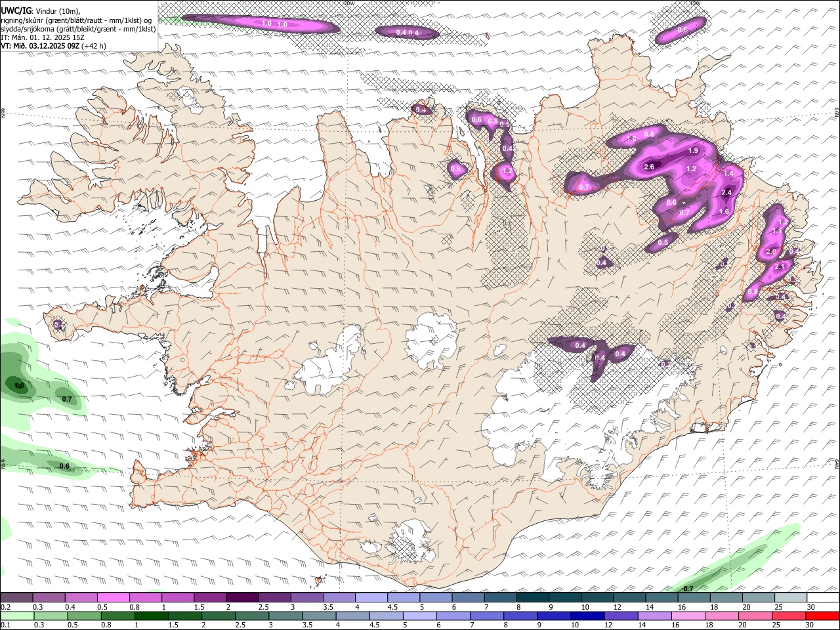The height and width of the screenshot is (630, 840).
Task: Click the green 0.6 rain value offshore southwest
Action: tap(64, 467)
